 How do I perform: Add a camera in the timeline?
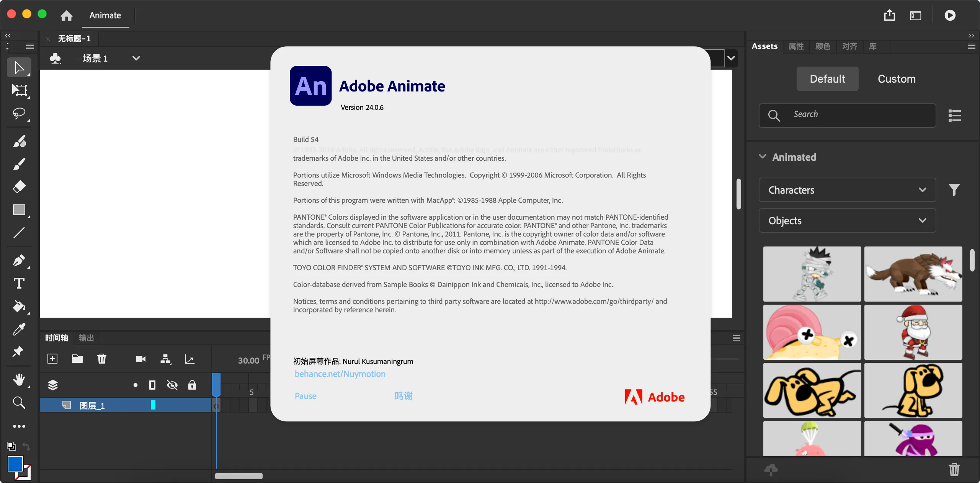[141, 359]
